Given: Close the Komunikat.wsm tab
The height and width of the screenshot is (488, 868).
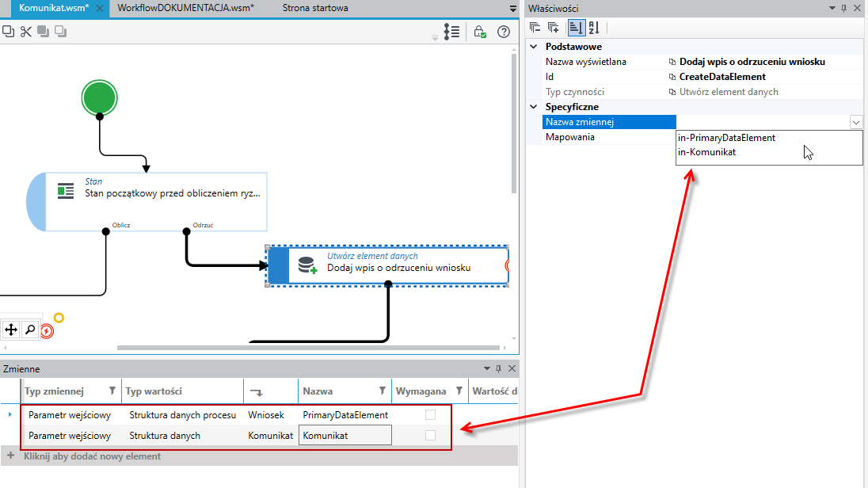Looking at the screenshot, I should tap(100, 8).
